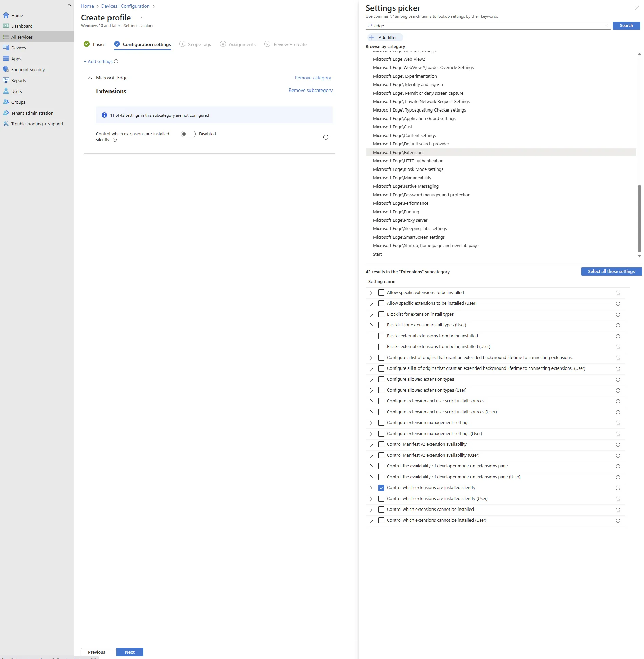Expand 'Blocklist for extension install types (User)' row
Image resolution: width=644 pixels, height=659 pixels.
point(371,325)
